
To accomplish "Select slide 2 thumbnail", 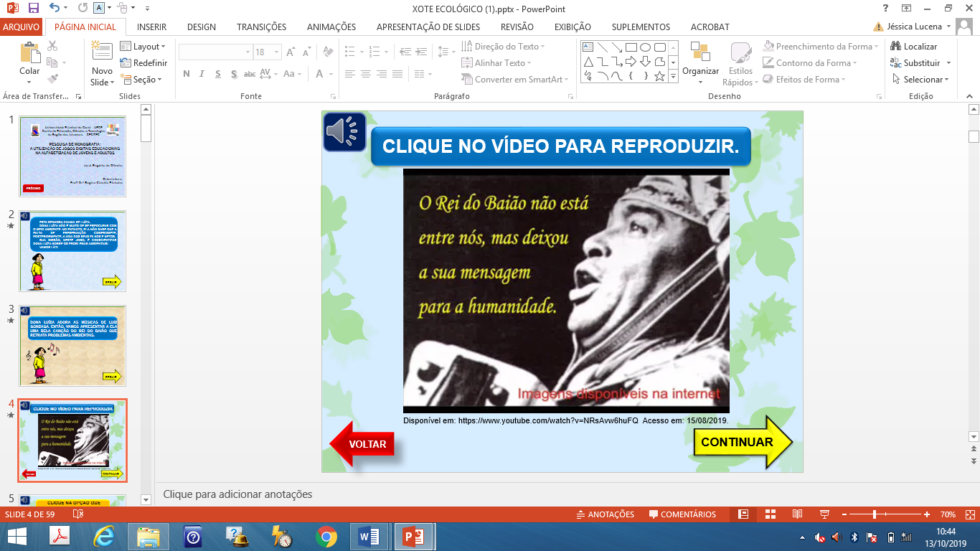I will 72,250.
